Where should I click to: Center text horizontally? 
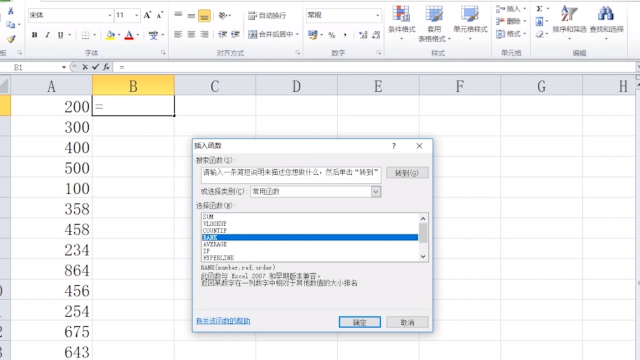(x=191, y=35)
